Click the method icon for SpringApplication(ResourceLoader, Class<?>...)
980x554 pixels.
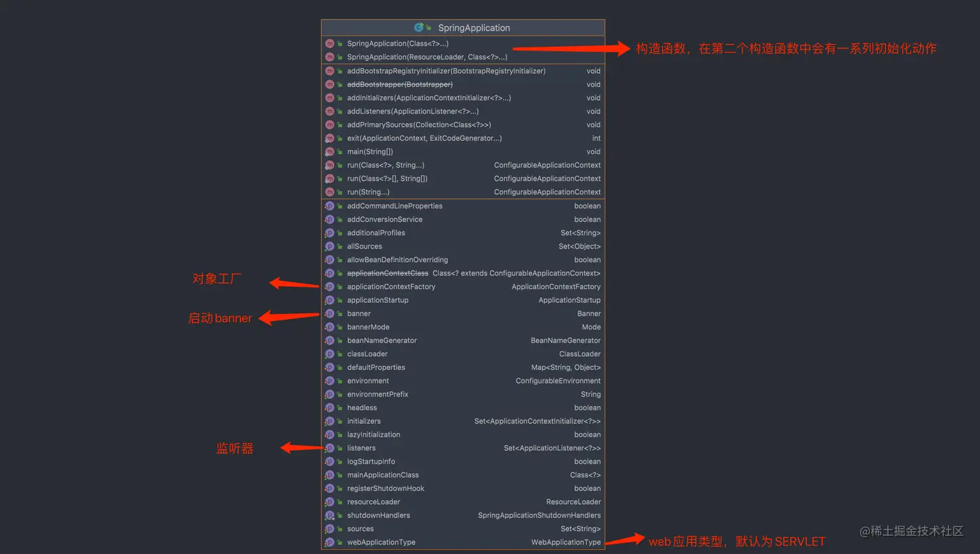[x=329, y=57]
